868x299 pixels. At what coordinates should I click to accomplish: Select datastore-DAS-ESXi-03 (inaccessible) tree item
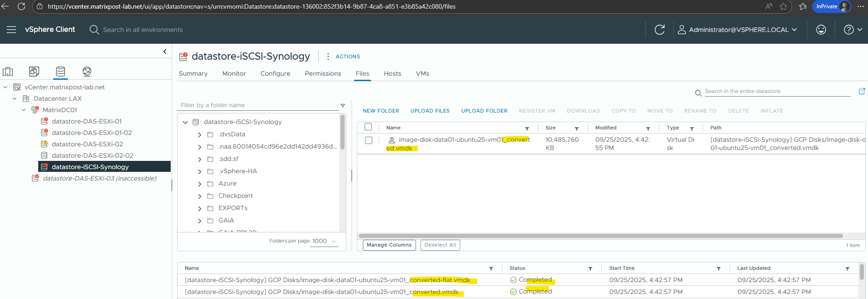[x=100, y=178]
